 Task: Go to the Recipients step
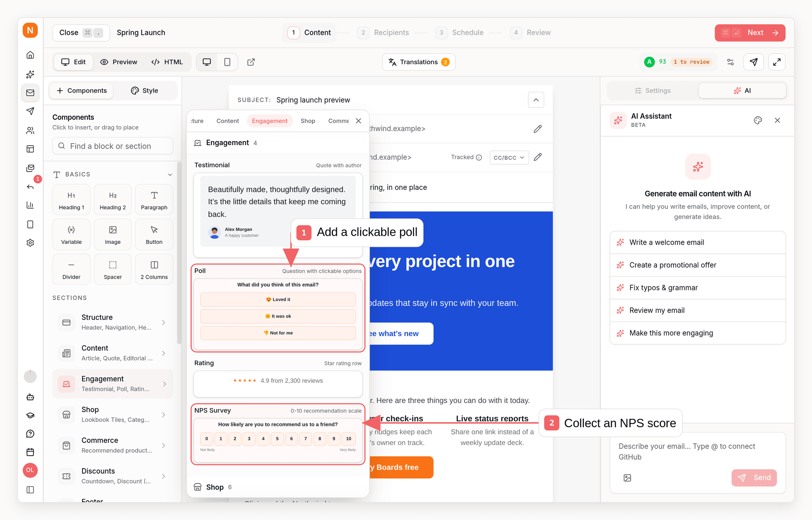click(x=383, y=32)
